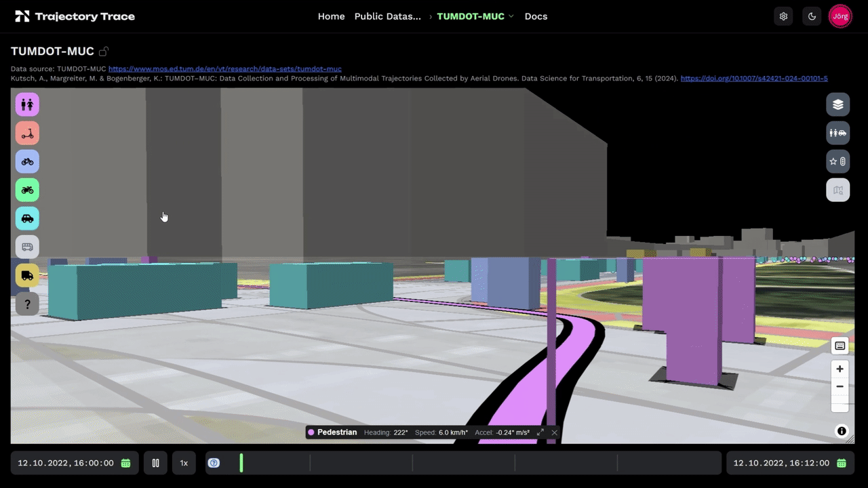Toggle the bus class filter
Viewport: 868px width, 488px height.
pos(27,247)
